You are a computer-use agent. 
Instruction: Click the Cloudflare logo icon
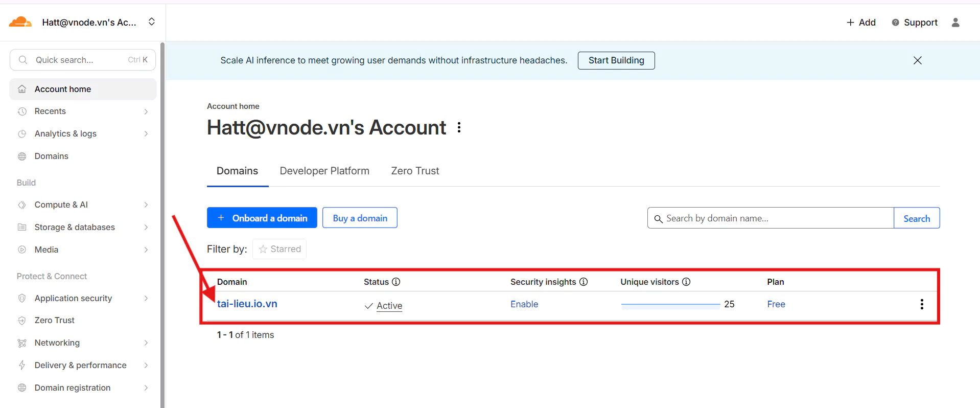20,22
